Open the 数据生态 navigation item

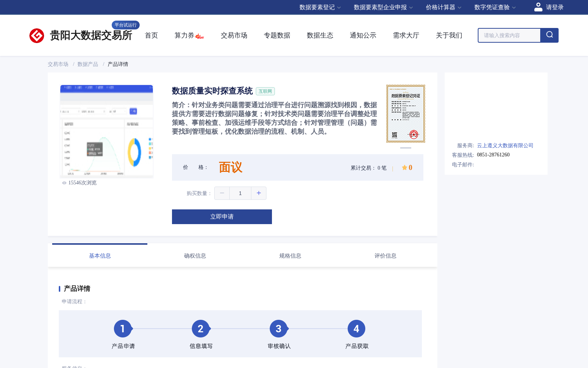click(320, 35)
